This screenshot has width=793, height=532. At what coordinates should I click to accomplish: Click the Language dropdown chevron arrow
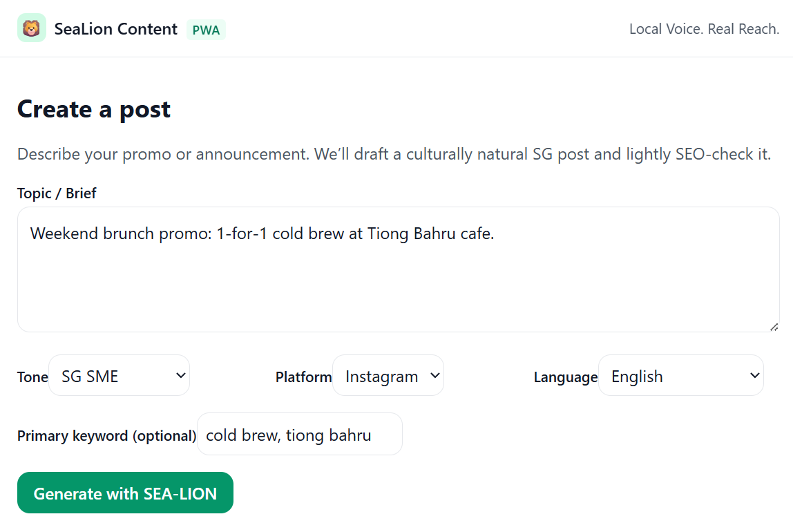(754, 375)
